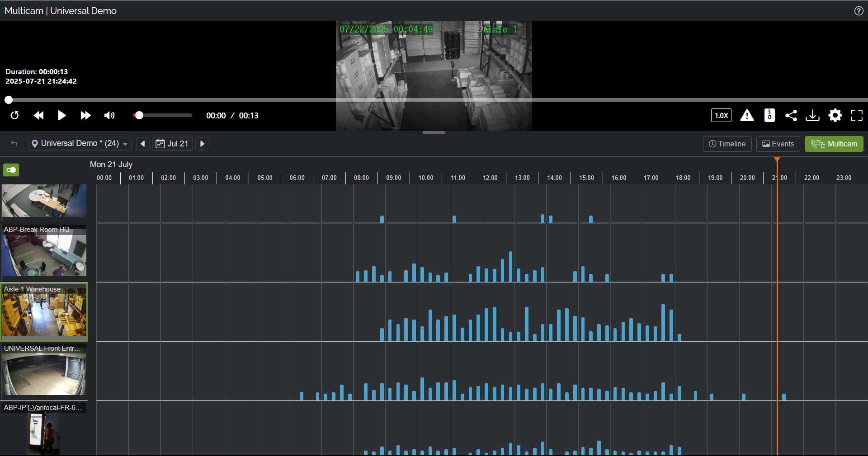Download the current video clip
This screenshot has width=868, height=456.
pyautogui.click(x=812, y=116)
